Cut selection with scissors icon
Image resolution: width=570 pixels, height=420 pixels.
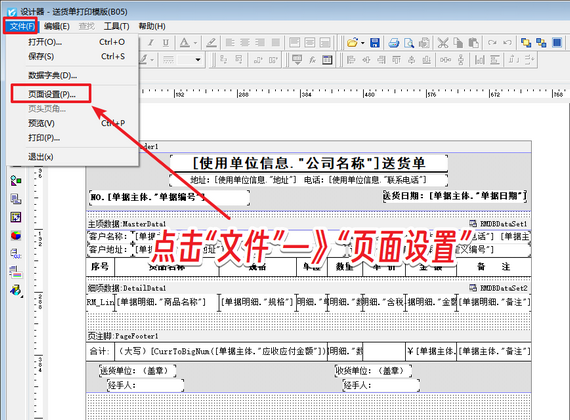pyautogui.click(x=443, y=43)
